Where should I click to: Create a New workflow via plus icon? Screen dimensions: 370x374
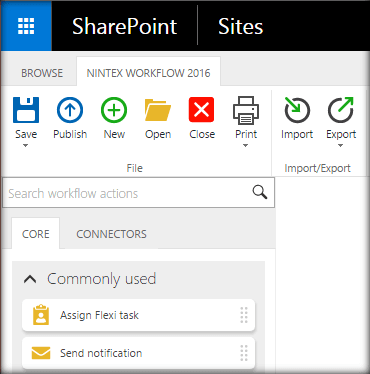[114, 110]
